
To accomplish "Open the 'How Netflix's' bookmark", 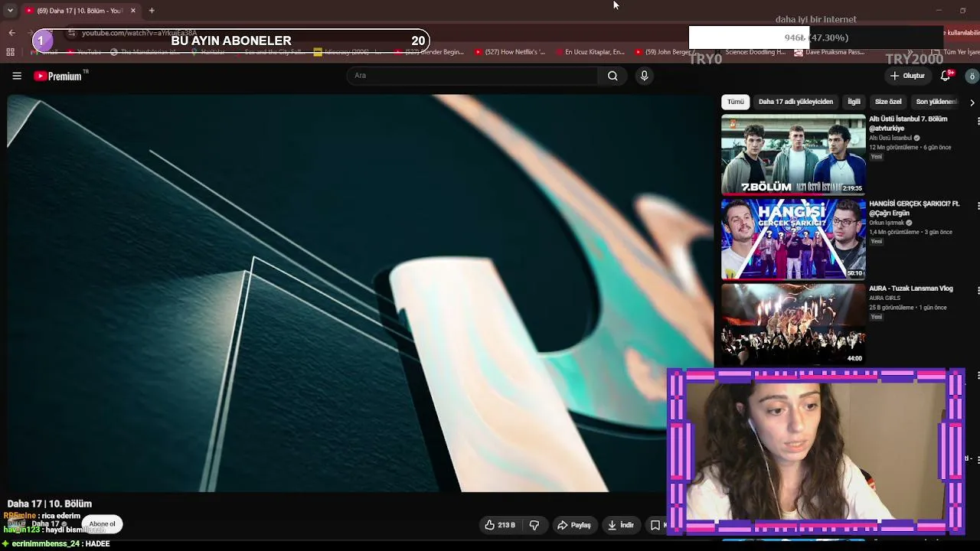I will pyautogui.click(x=510, y=52).
